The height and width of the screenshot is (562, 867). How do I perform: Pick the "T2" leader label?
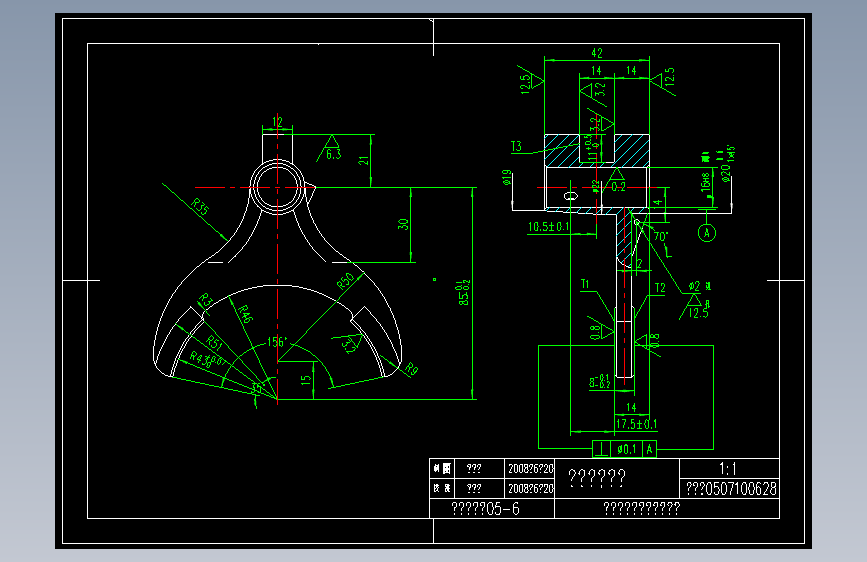(660, 288)
